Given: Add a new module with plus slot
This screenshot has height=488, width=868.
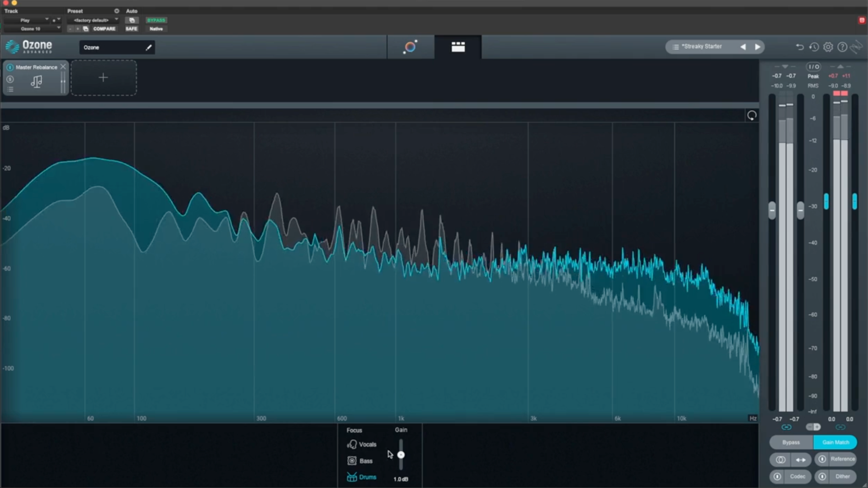Looking at the screenshot, I should point(104,78).
